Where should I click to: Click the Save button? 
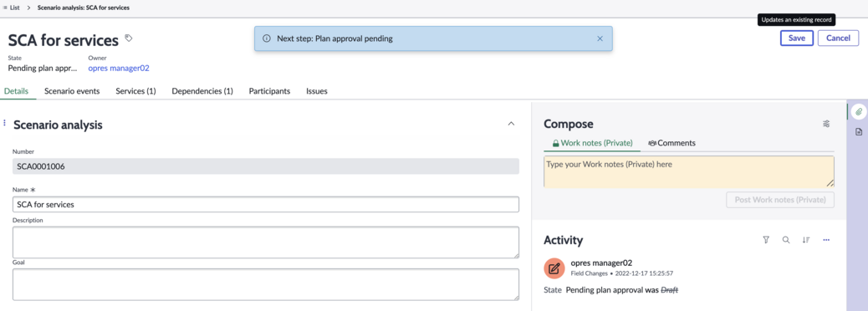(797, 38)
